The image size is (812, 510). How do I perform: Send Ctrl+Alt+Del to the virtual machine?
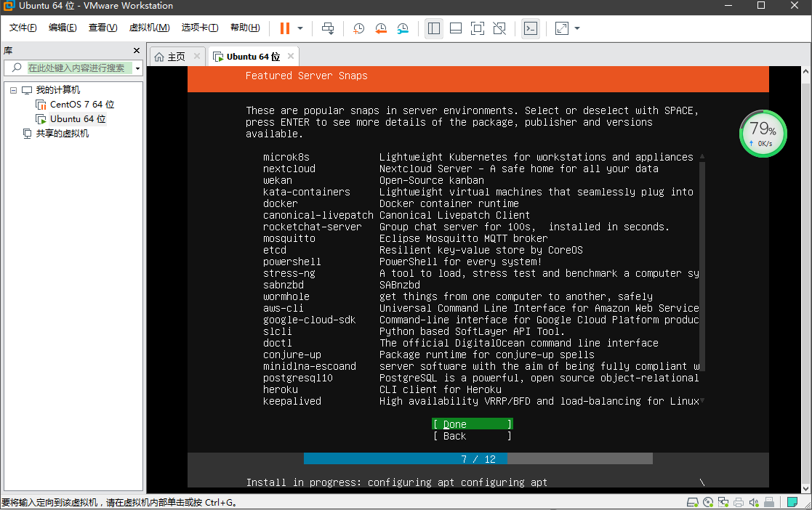click(328, 28)
